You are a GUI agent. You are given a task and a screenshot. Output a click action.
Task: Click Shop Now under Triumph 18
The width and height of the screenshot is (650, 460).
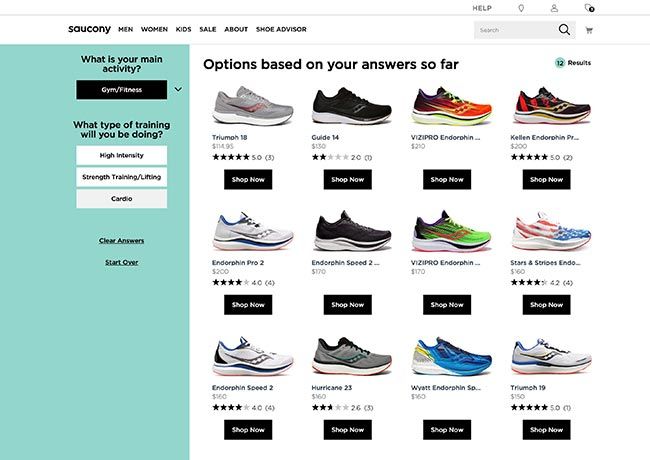pyautogui.click(x=248, y=179)
